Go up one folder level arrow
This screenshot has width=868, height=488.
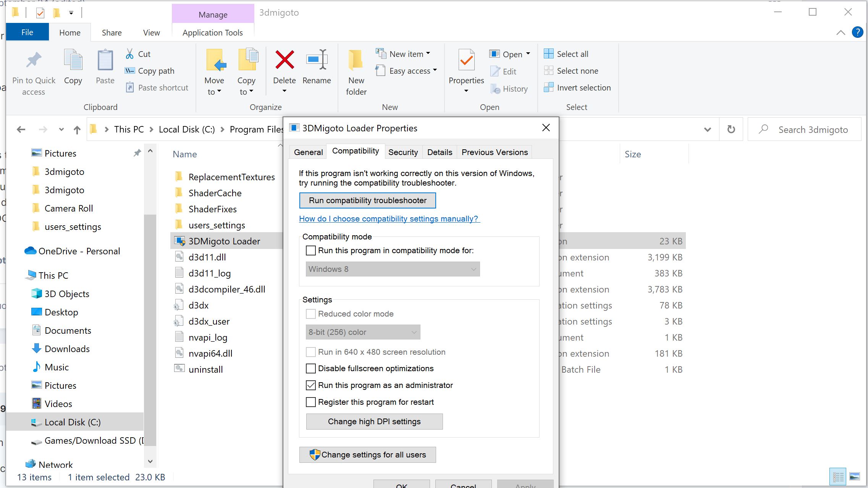(77, 129)
